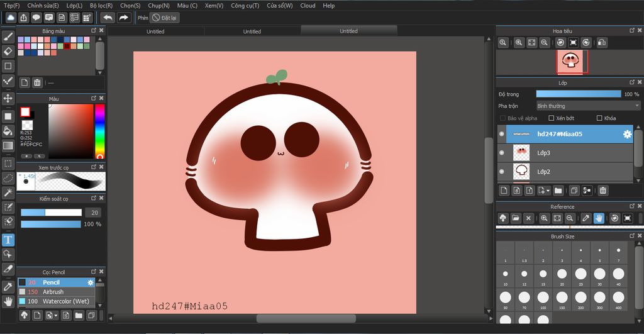This screenshot has width=644, height=334.
Task: Enable Xén bớt clipping checkbox
Action: pyautogui.click(x=551, y=118)
